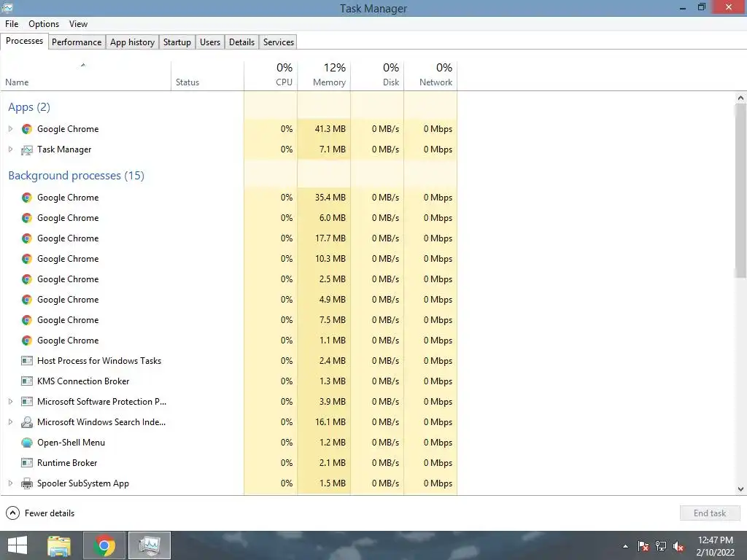Click the Microsoft Windows Search Indexer icon
The height and width of the screenshot is (560, 747).
pos(27,422)
